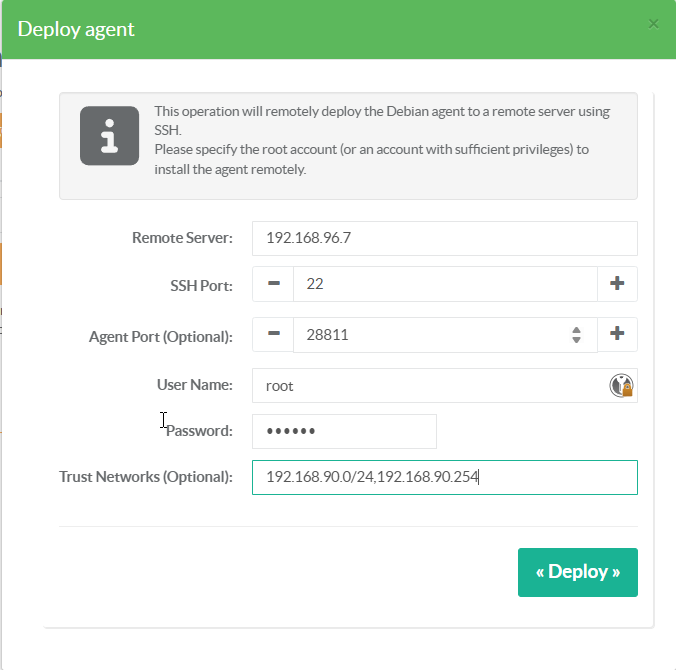Focus the Remote Server address field
Viewport: 676px width, 670px height.
(x=444, y=238)
